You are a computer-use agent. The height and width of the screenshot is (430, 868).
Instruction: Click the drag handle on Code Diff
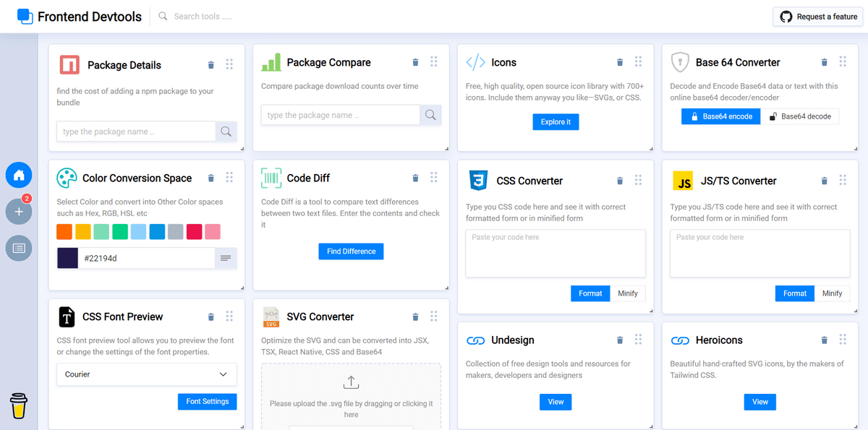(x=434, y=178)
